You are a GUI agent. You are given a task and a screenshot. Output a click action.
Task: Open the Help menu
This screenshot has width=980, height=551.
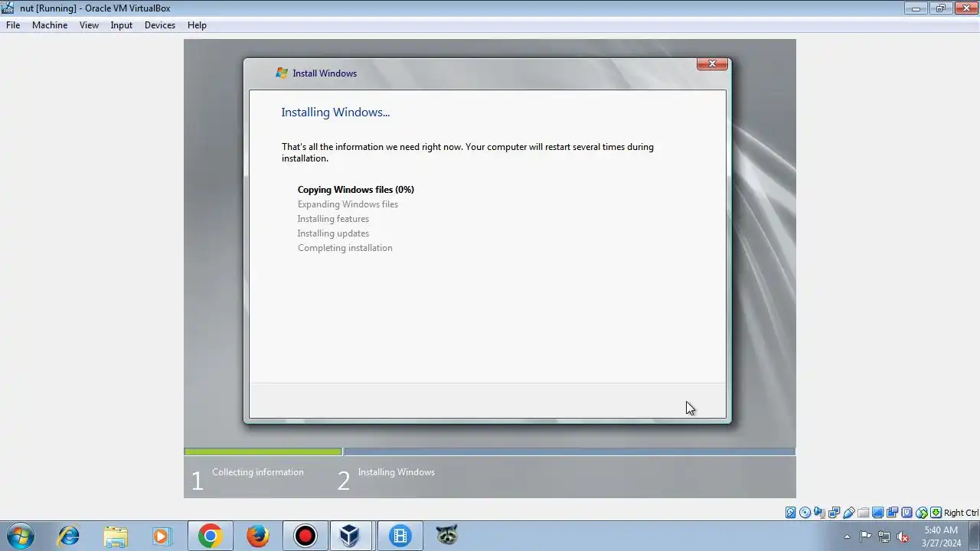pos(197,25)
